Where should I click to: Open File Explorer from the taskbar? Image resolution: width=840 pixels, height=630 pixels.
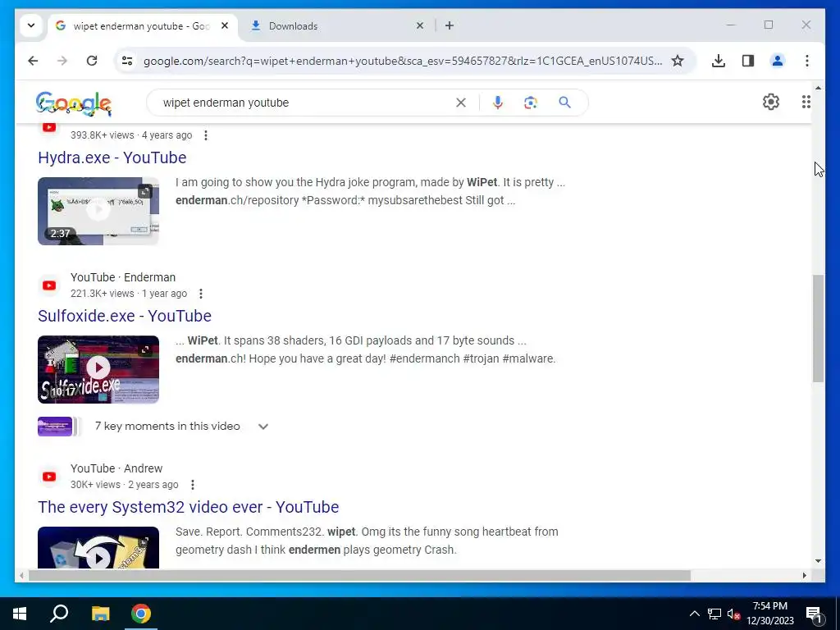coord(100,614)
